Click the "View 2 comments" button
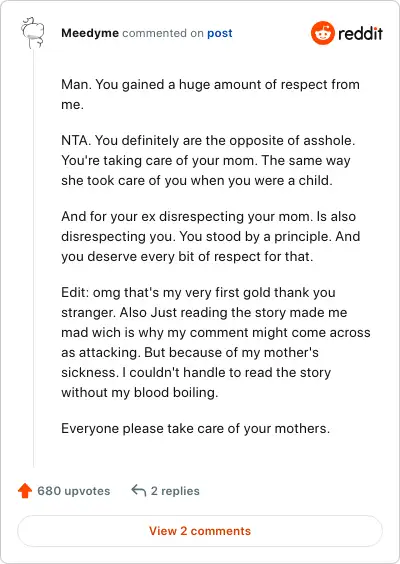The width and height of the screenshot is (400, 564). [x=200, y=531]
